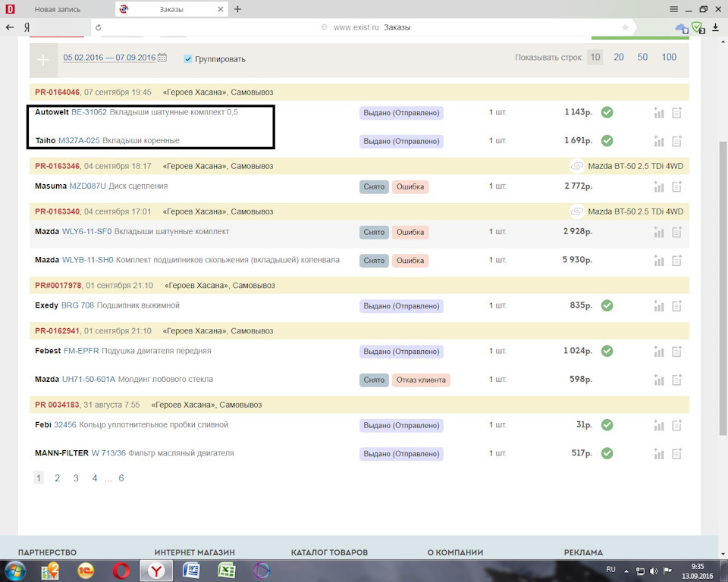
Task: Open statistics icon for Exedy BRG 708 row
Action: coord(659,305)
